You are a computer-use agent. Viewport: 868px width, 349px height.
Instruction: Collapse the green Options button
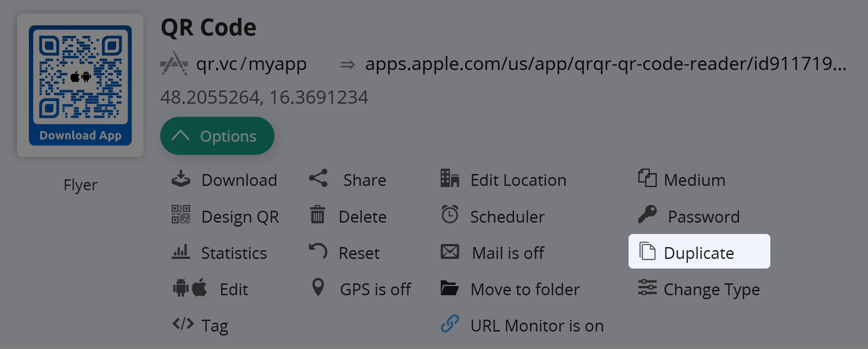tap(217, 136)
